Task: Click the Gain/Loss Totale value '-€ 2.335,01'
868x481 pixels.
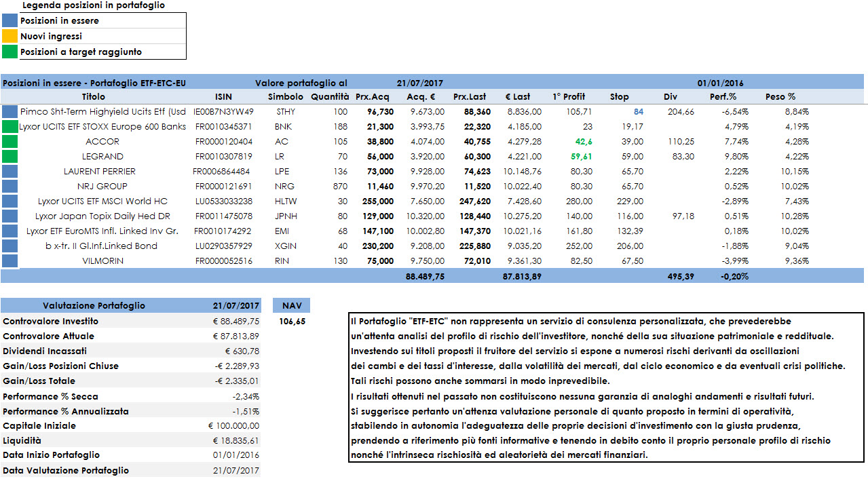Action: click(238, 381)
